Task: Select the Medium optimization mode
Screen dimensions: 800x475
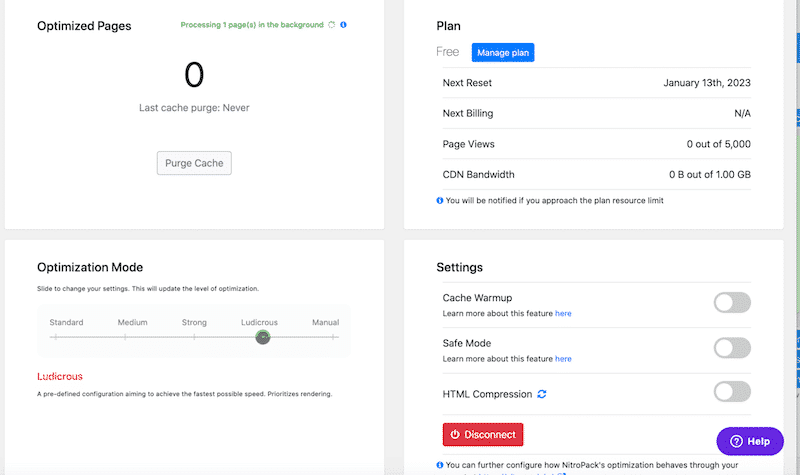Action: (x=132, y=322)
